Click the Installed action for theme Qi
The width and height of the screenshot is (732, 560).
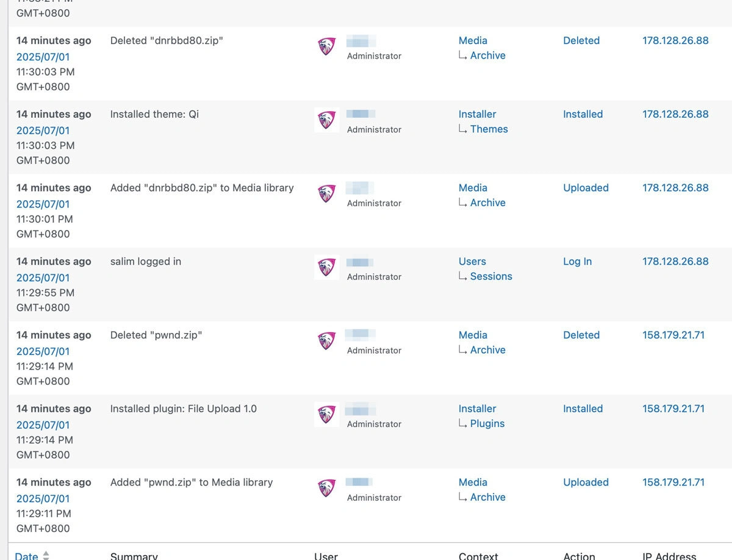(583, 114)
